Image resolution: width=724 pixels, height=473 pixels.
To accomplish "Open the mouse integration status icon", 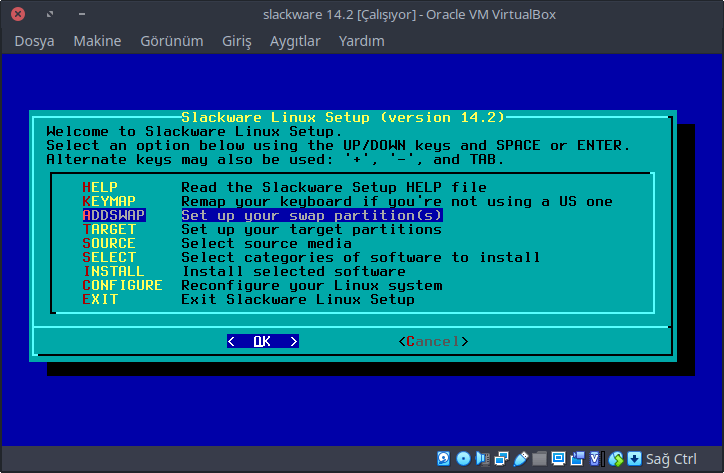I will (x=616, y=459).
